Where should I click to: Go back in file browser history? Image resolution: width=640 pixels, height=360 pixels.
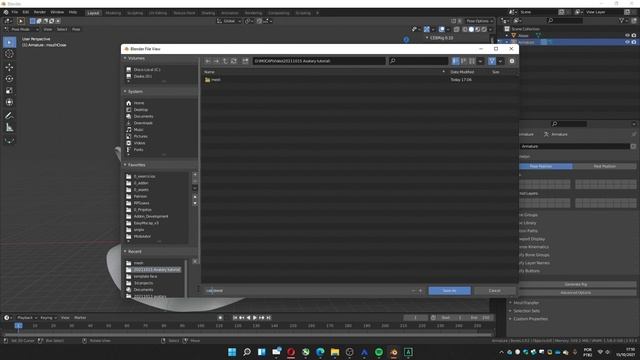[x=208, y=61]
